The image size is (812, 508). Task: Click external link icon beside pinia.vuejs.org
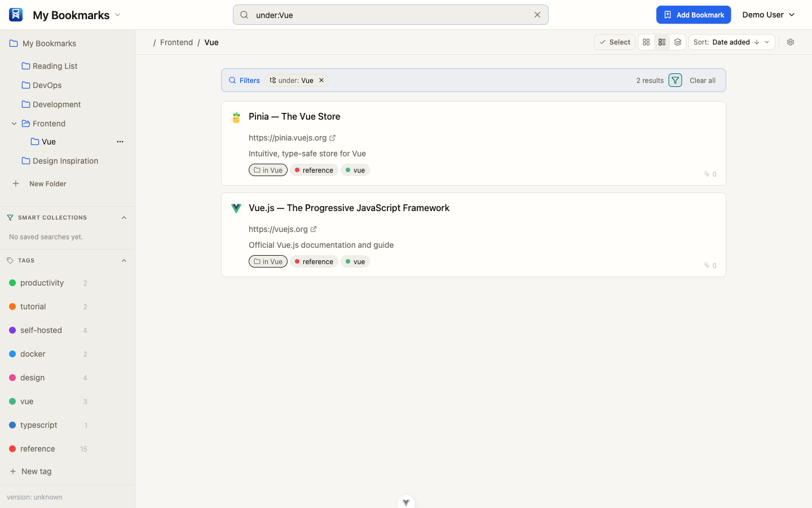point(333,138)
